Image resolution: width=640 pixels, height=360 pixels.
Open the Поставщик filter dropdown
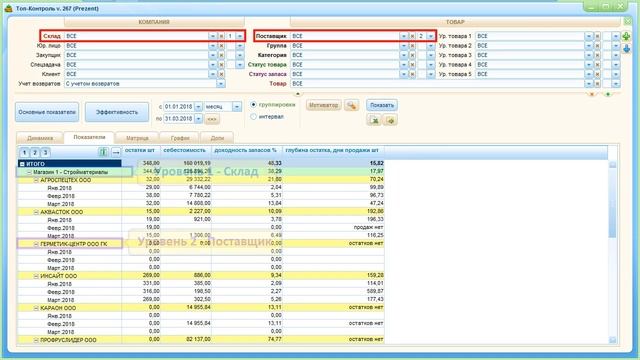point(404,36)
